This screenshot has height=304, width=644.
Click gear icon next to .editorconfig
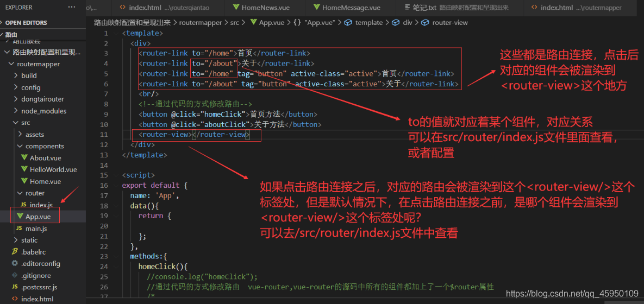pyautogui.click(x=15, y=263)
